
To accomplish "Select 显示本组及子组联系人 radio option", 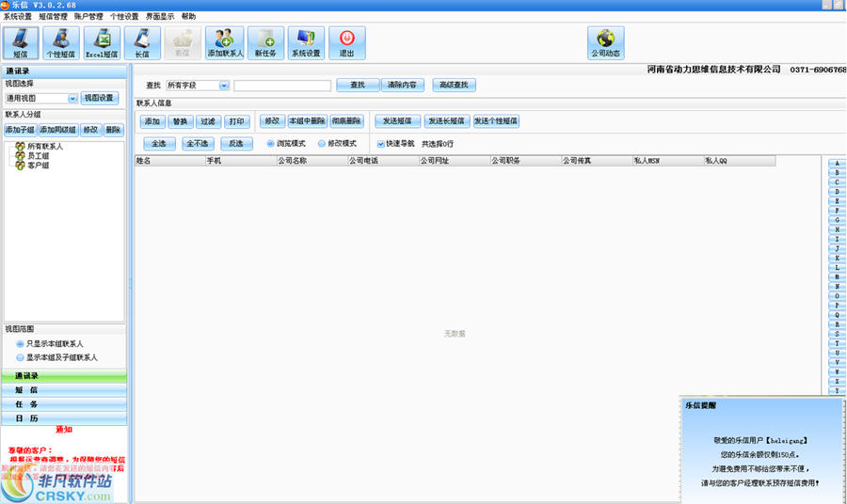I will coord(21,357).
